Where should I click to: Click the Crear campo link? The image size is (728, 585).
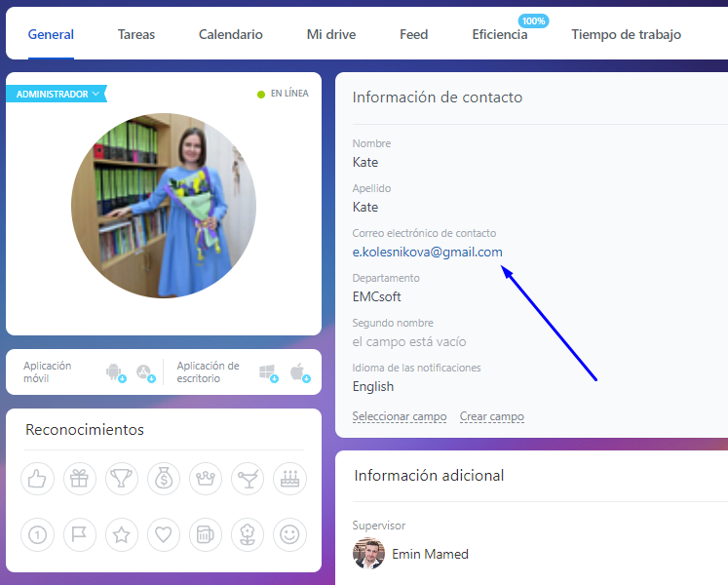[x=492, y=416]
